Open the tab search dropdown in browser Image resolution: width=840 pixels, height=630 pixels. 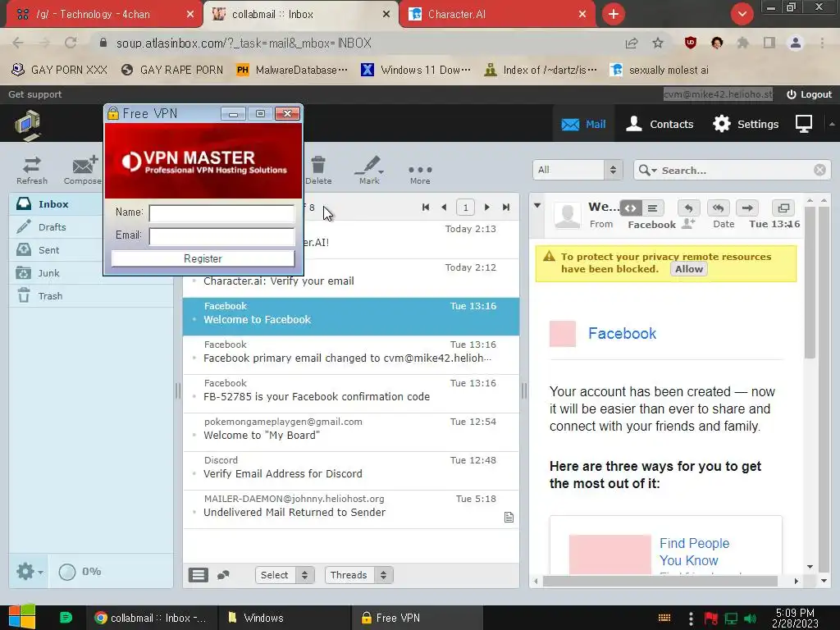(x=742, y=14)
